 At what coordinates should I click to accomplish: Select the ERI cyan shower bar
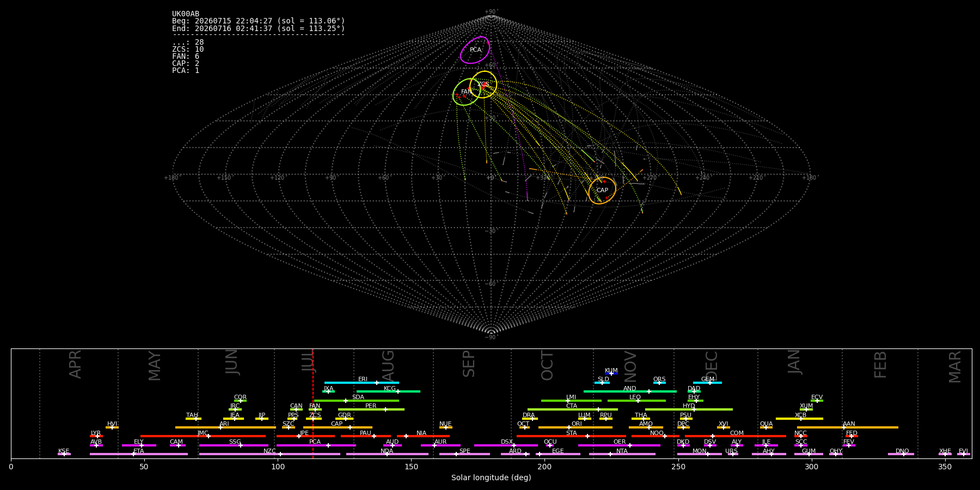[x=362, y=383]
